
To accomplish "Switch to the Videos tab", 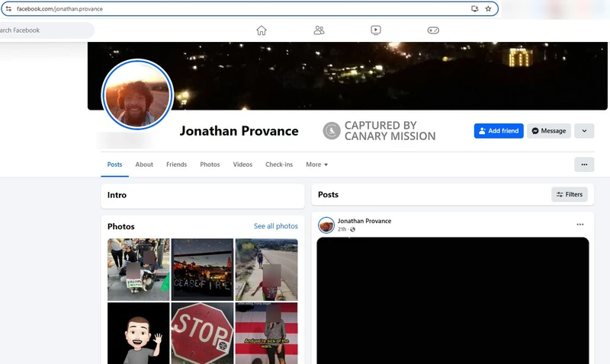I will pyautogui.click(x=242, y=164).
